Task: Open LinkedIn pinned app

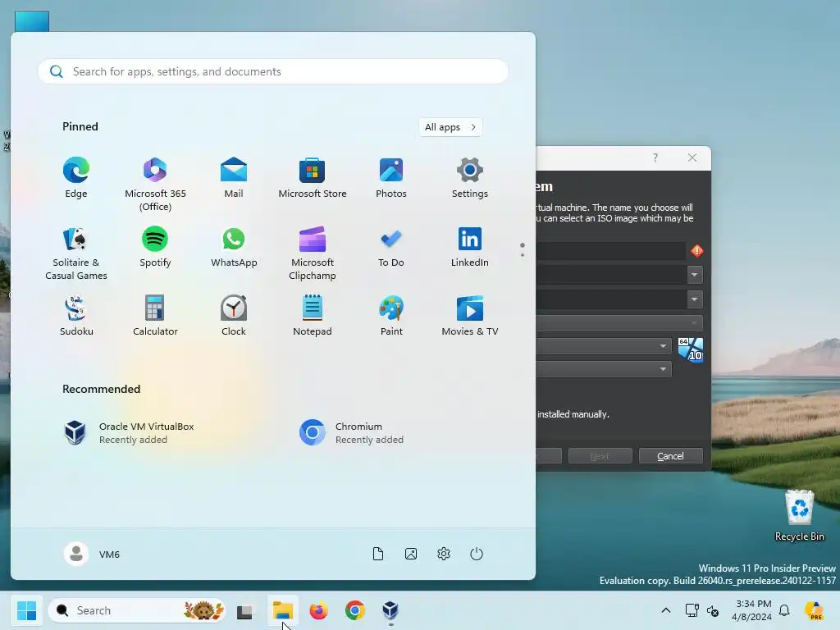Action: (x=470, y=247)
